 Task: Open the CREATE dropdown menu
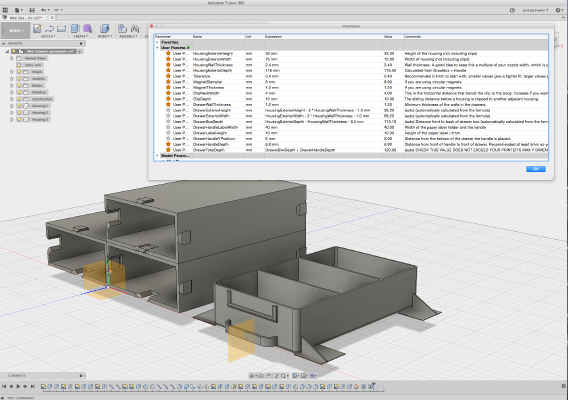(x=81, y=37)
